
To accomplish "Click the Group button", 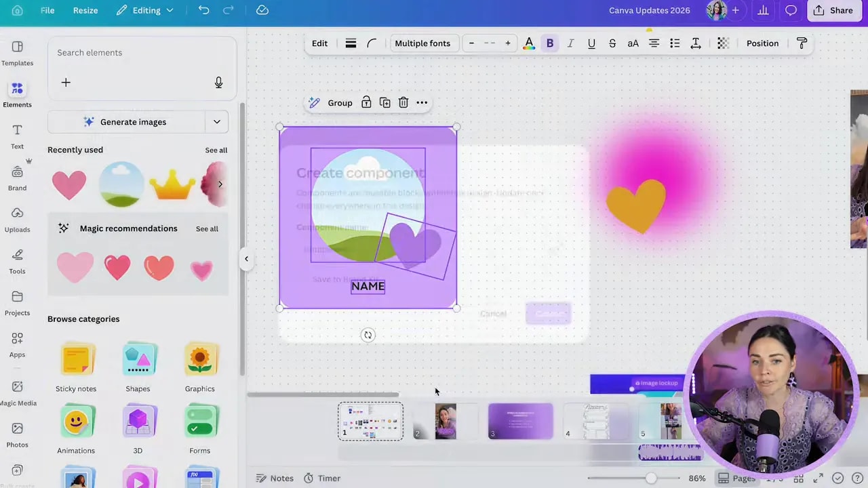I will point(340,103).
